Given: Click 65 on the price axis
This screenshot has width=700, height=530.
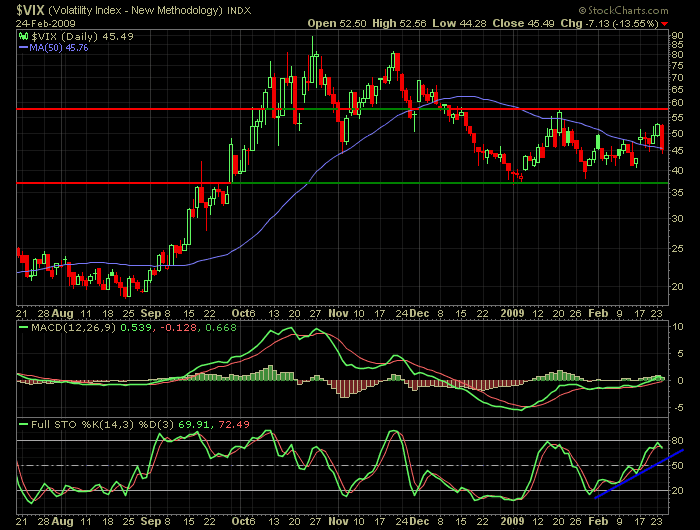Looking at the screenshot, I should (x=677, y=90).
